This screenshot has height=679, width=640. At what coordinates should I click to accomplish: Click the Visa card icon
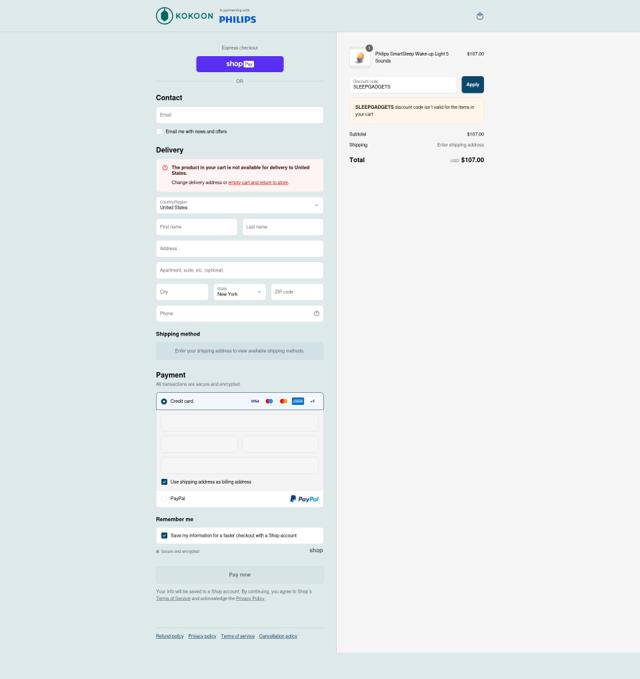point(255,401)
